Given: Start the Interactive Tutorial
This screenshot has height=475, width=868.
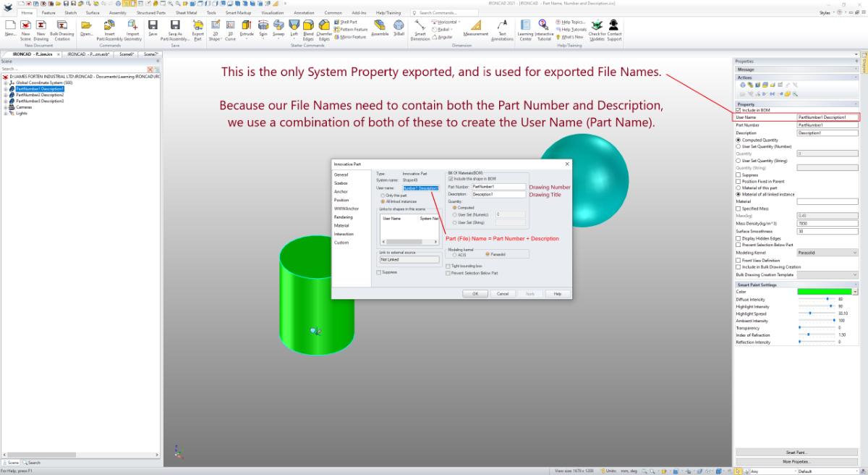Looking at the screenshot, I should point(544,25).
